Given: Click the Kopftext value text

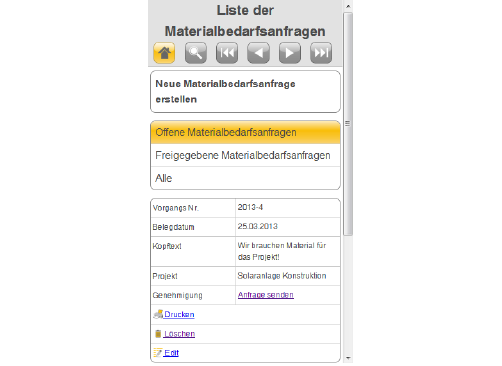Looking at the screenshot, I should tap(282, 251).
